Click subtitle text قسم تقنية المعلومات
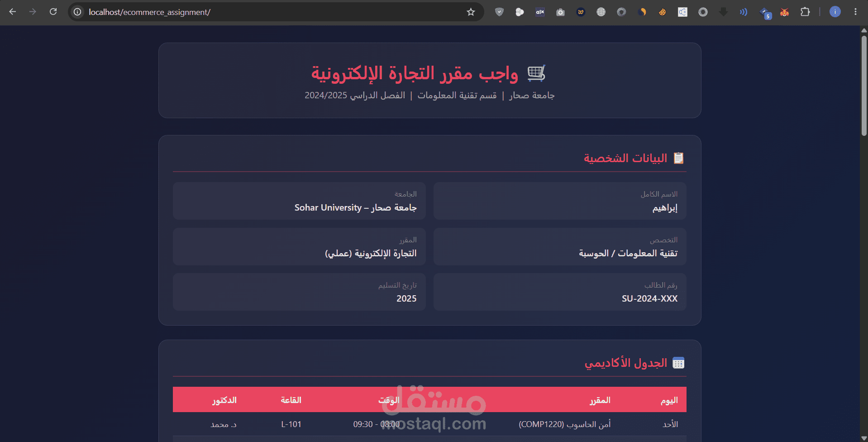The height and width of the screenshot is (442, 868). (x=457, y=96)
